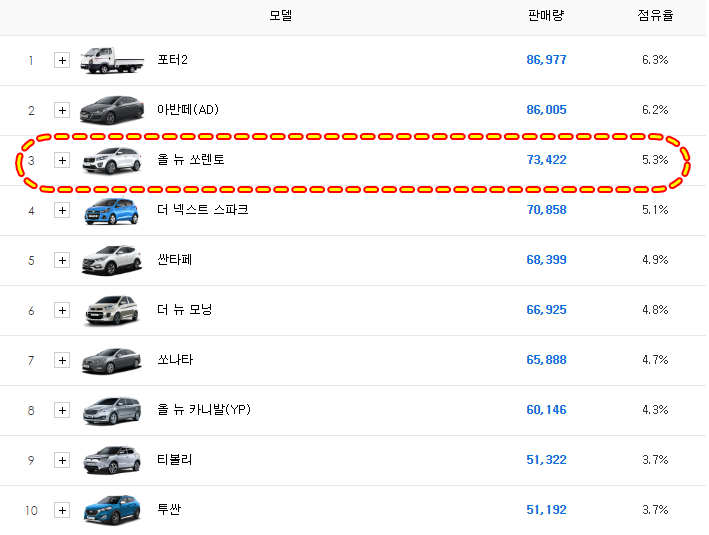709x535 pixels.
Task: Click rank number 10
Action: pyautogui.click(x=31, y=510)
